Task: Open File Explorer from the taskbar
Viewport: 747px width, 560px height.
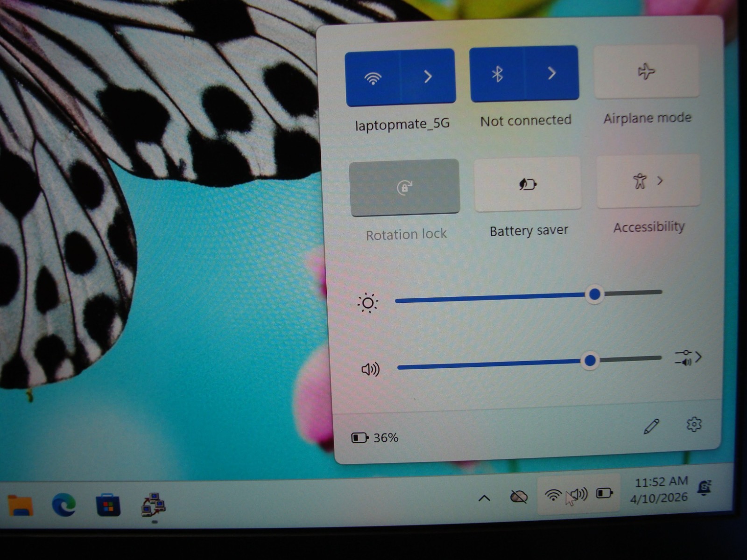Action: tap(20, 505)
